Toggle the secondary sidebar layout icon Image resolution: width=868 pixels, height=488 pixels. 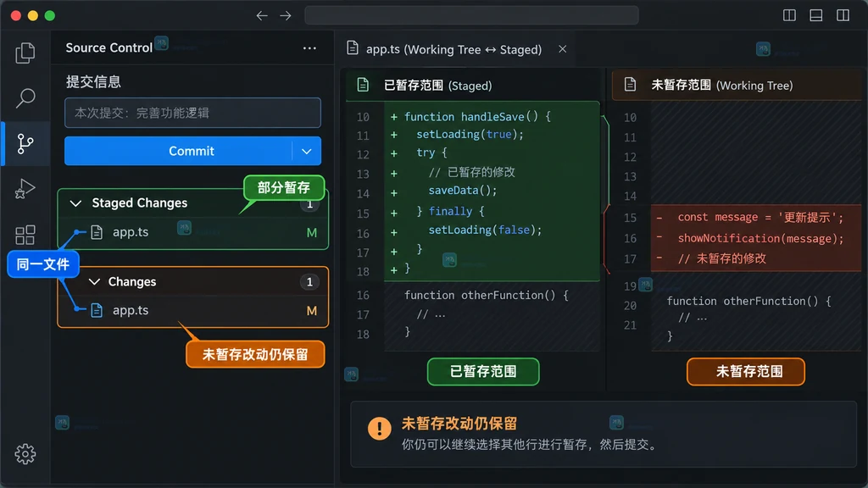point(843,15)
